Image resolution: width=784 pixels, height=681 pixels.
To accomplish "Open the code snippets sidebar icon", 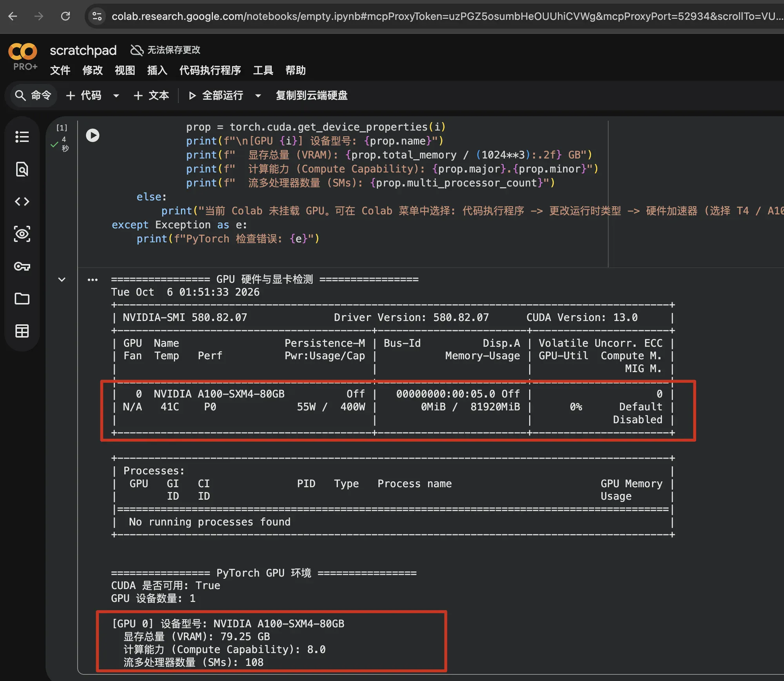I will pos(22,202).
